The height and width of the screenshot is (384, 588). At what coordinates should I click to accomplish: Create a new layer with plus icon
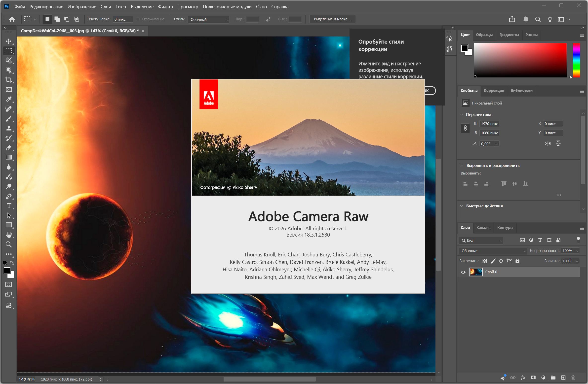click(563, 378)
